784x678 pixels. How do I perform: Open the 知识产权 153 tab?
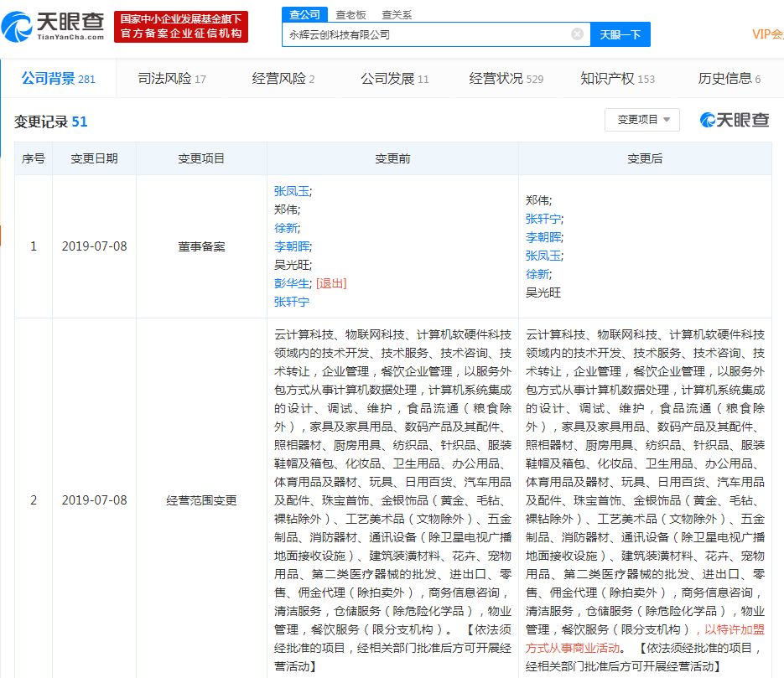617,79
